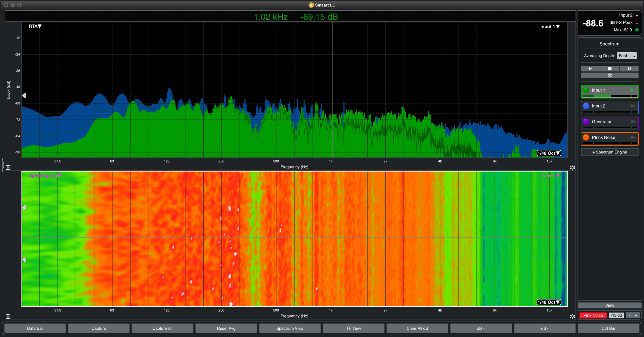Open the Averaging Depth Fast dropdown
Viewport: 644px width, 337px height.
(627, 56)
